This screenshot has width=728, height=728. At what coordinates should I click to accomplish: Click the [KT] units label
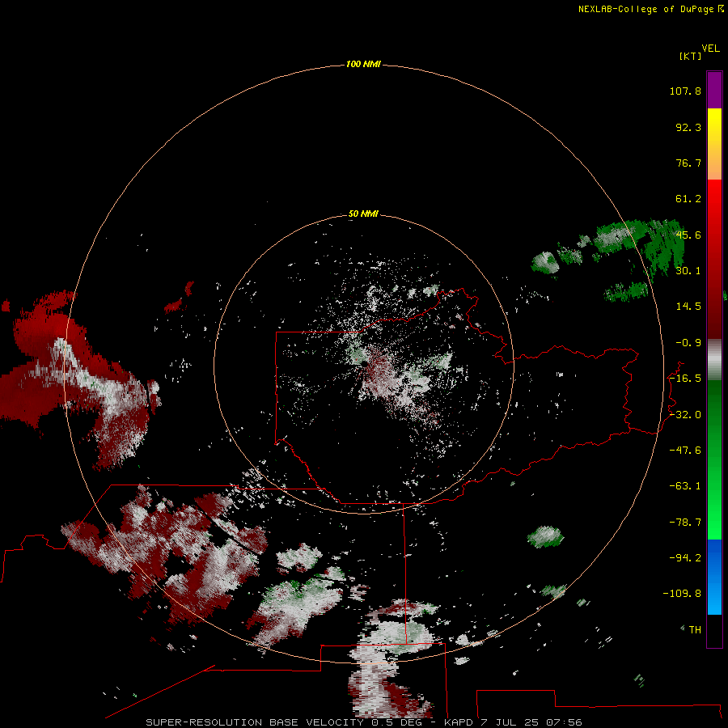coord(691,56)
